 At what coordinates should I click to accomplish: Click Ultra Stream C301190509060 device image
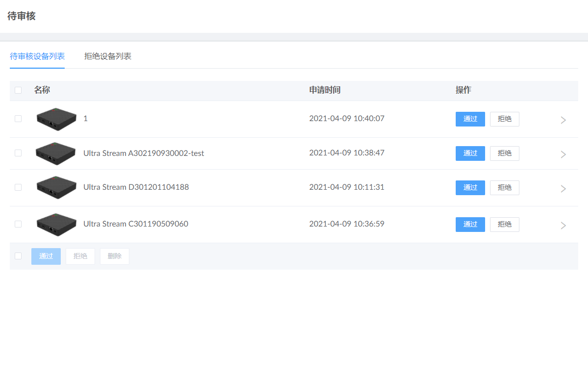click(x=56, y=225)
